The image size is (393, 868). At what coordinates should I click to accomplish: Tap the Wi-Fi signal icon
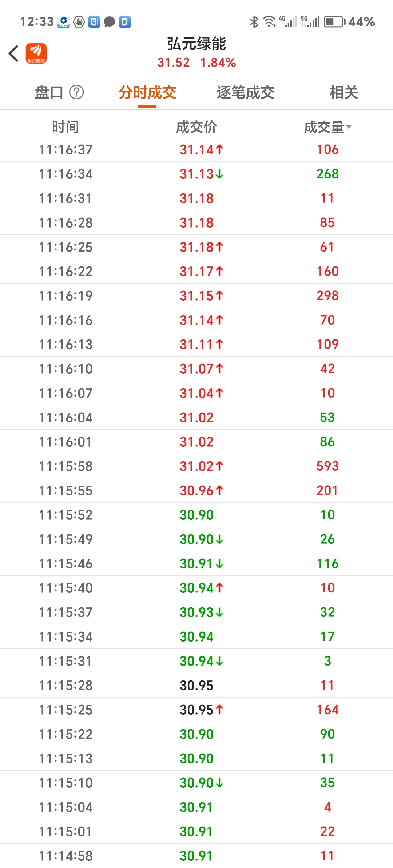pos(269,22)
